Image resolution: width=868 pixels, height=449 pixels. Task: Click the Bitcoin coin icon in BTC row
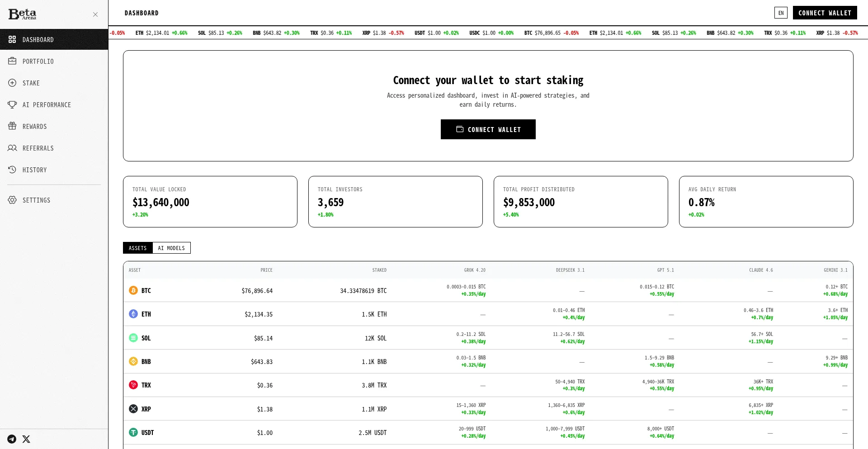pos(133,290)
